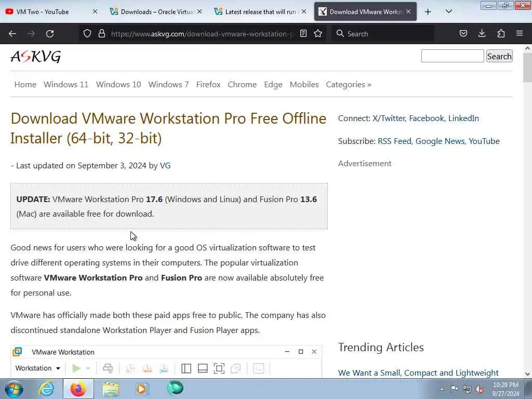532x399 pixels.
Task: Open the article title heading link
Action: point(168,128)
